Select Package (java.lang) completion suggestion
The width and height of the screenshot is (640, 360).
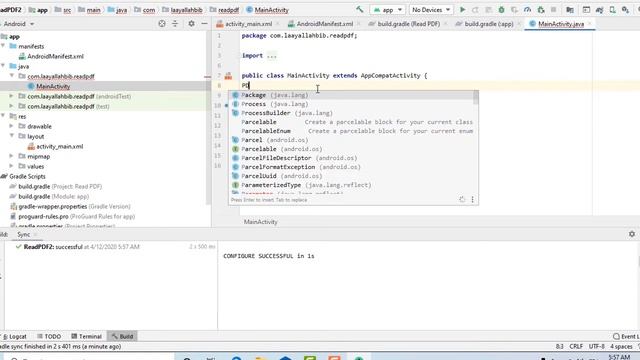point(351,95)
